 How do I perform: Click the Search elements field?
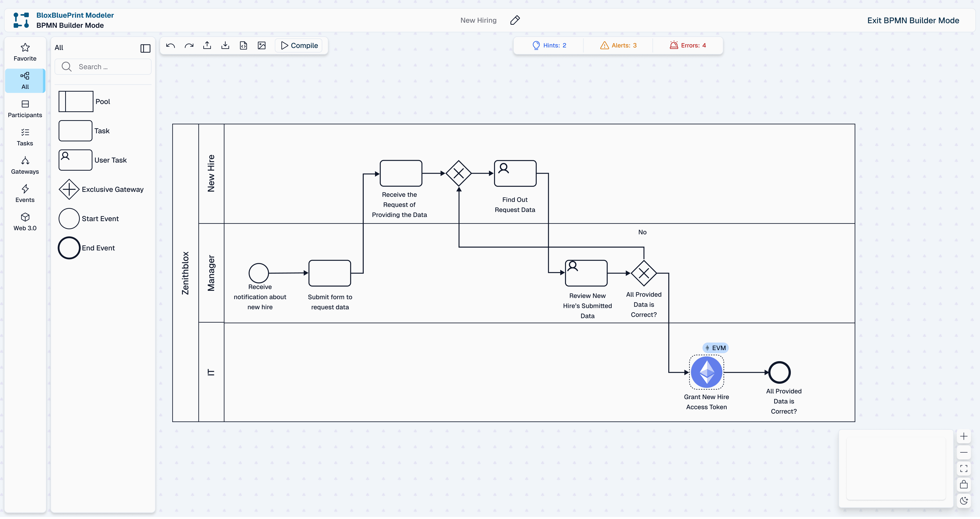click(x=103, y=67)
